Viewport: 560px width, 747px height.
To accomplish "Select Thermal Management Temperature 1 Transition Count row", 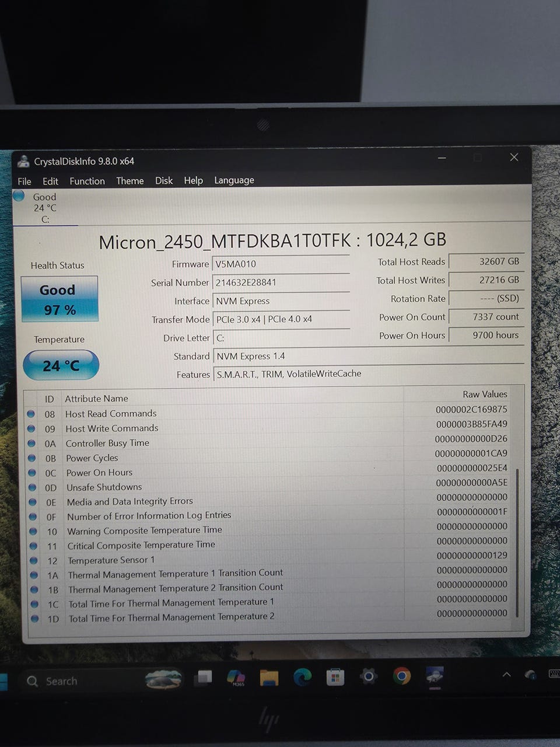I will [267, 573].
